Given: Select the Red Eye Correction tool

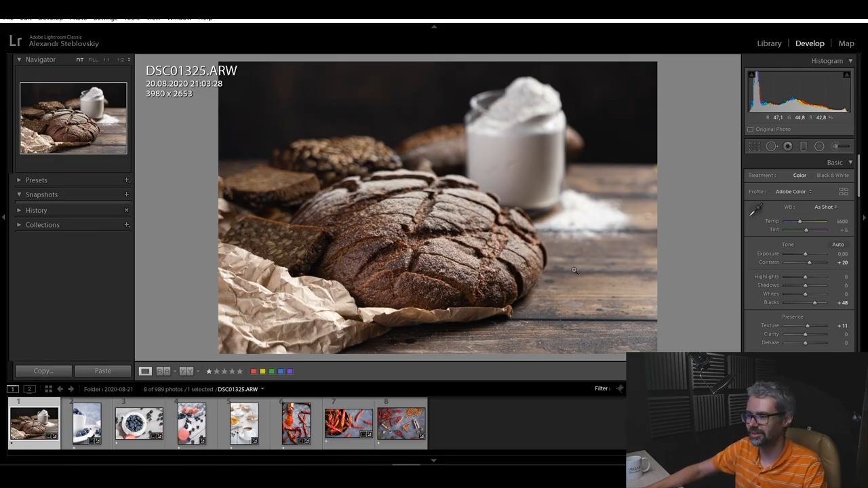Looking at the screenshot, I should coord(788,146).
